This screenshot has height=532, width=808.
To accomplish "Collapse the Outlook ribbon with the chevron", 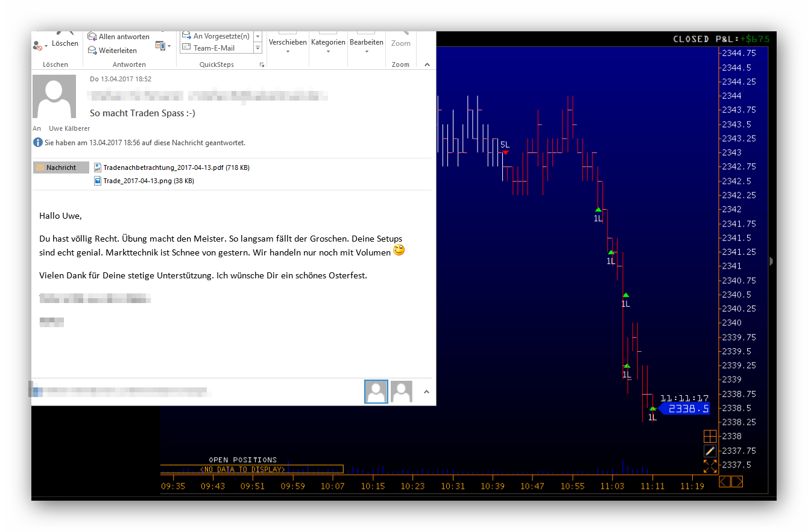I will point(427,64).
